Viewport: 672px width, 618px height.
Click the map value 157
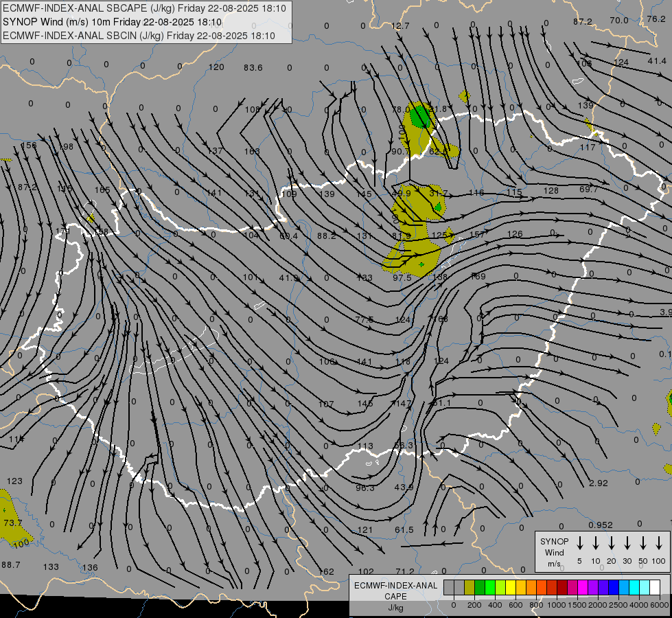476,234
